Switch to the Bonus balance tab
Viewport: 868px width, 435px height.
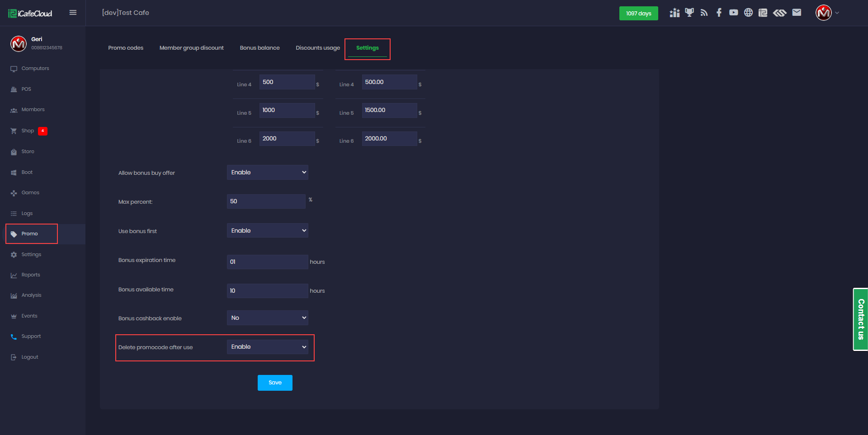pyautogui.click(x=259, y=48)
